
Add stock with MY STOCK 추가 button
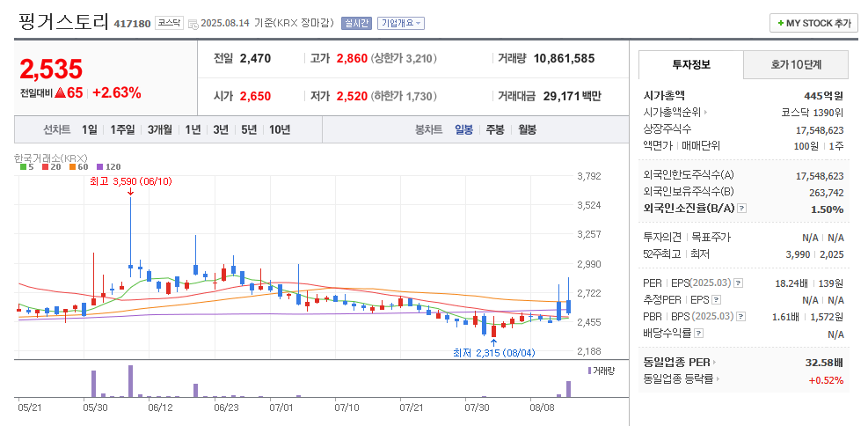[x=813, y=23]
